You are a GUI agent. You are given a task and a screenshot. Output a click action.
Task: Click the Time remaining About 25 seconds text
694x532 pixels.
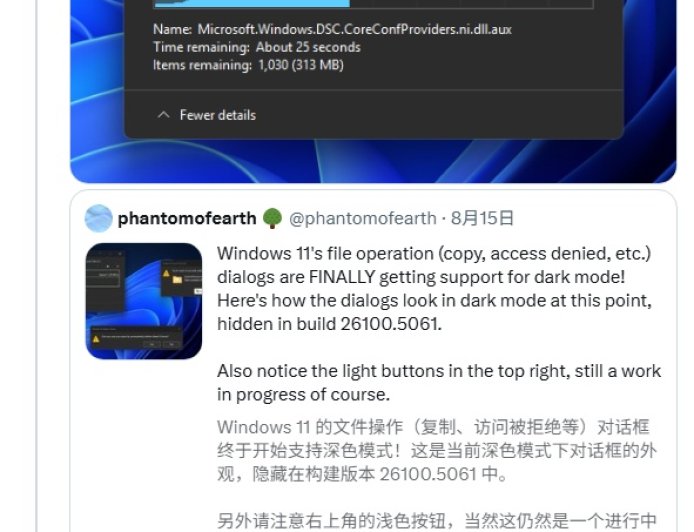pyautogui.click(x=257, y=47)
